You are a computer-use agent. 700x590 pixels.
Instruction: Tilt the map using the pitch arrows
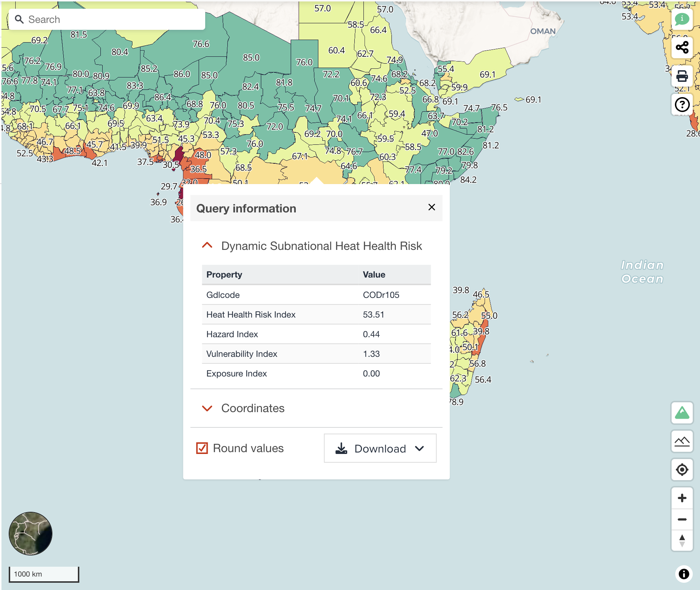[683, 541]
